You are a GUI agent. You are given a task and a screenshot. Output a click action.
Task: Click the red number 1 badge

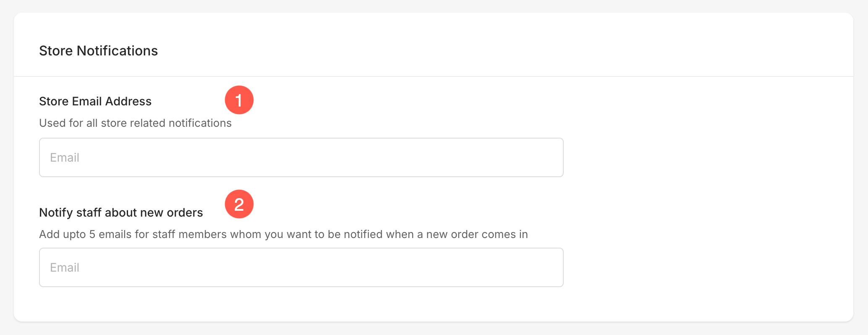[x=239, y=100]
